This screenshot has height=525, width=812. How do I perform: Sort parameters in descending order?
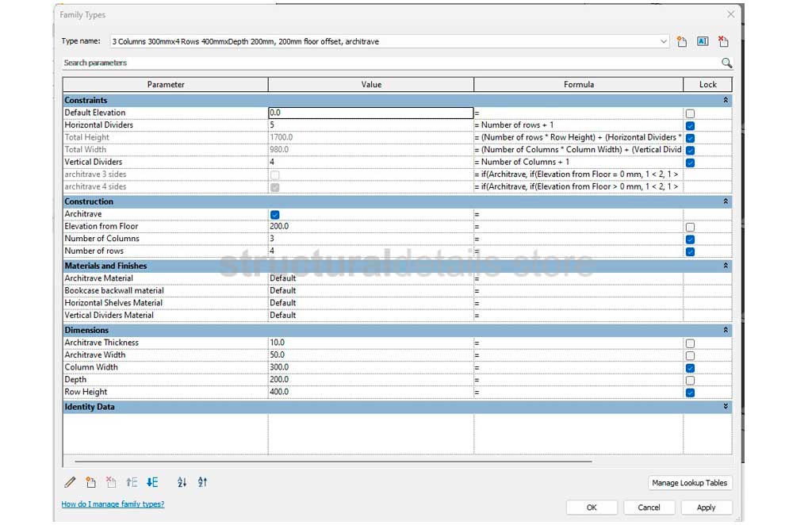[202, 482]
